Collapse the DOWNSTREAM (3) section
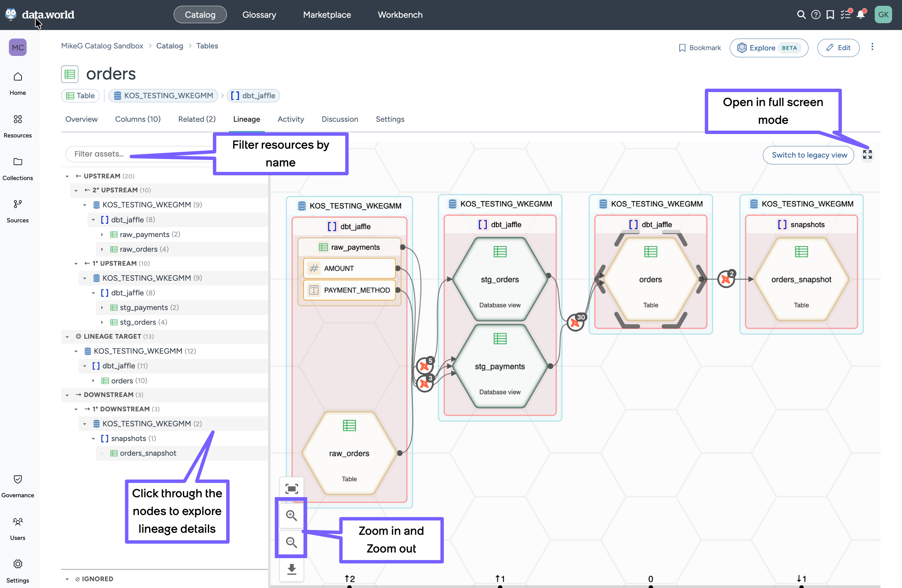Viewport: 902px width, 588px height. (67, 395)
